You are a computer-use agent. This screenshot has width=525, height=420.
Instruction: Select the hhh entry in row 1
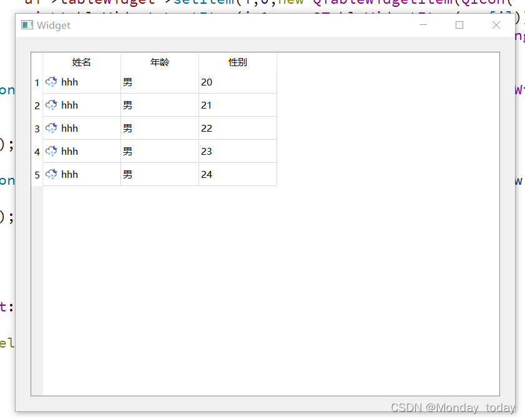pyautogui.click(x=69, y=82)
